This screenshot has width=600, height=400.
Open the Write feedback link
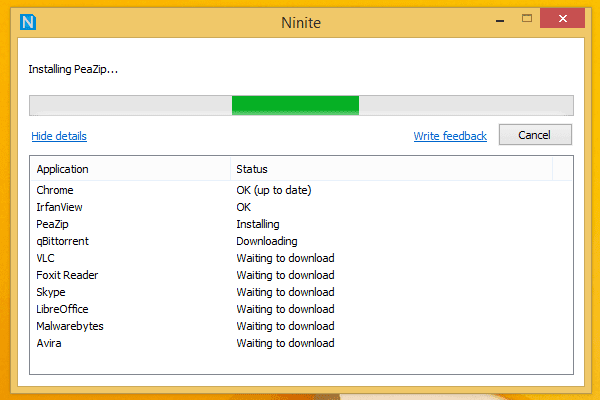click(x=450, y=136)
